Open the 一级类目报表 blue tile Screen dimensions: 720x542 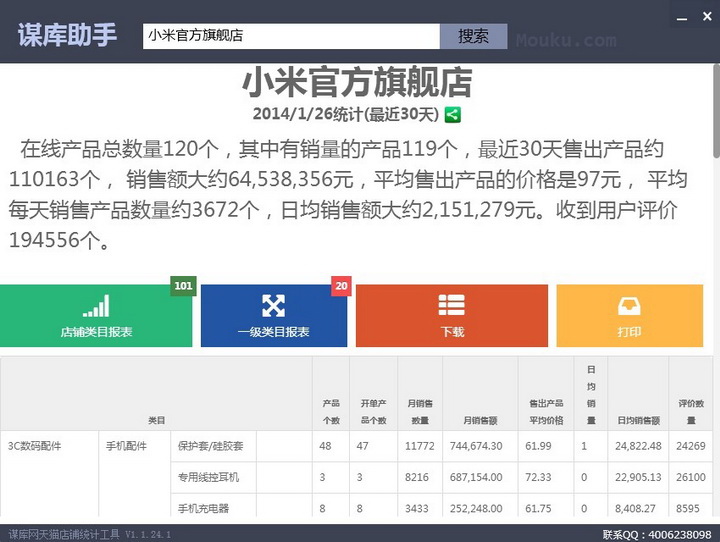point(274,316)
